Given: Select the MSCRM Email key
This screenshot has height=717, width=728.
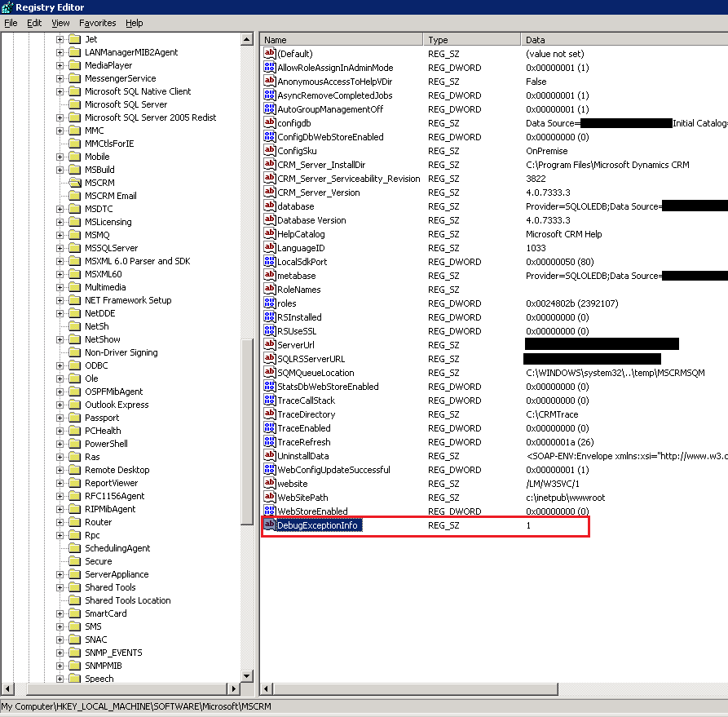Looking at the screenshot, I should coord(111,196).
